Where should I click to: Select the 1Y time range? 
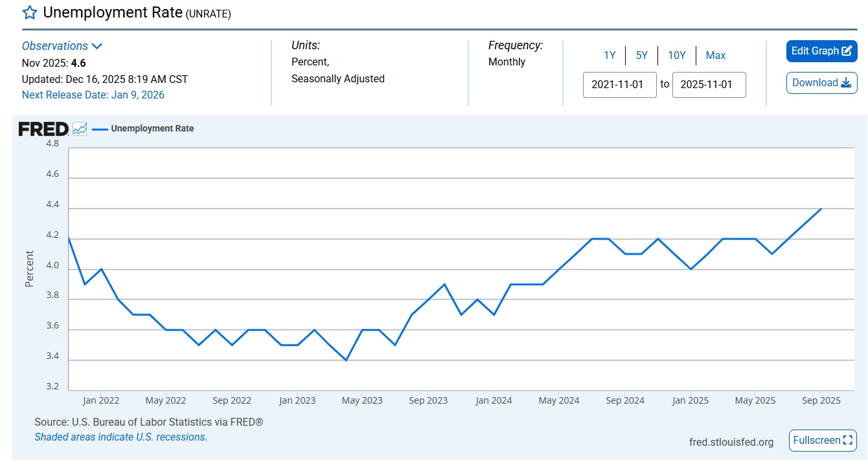pyautogui.click(x=610, y=56)
